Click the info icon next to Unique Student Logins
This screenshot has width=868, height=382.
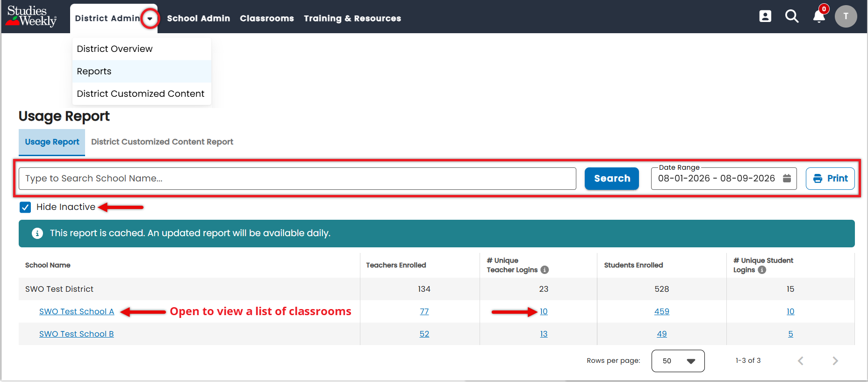pyautogui.click(x=762, y=270)
